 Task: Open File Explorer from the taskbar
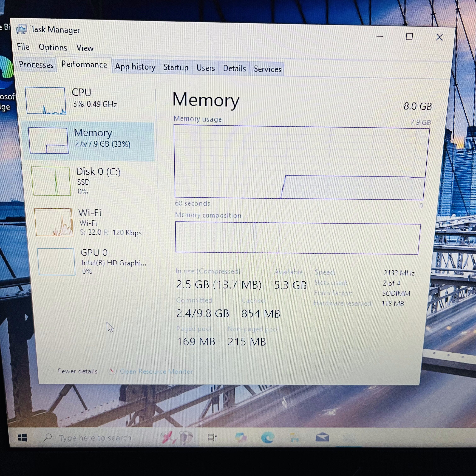pos(294,438)
